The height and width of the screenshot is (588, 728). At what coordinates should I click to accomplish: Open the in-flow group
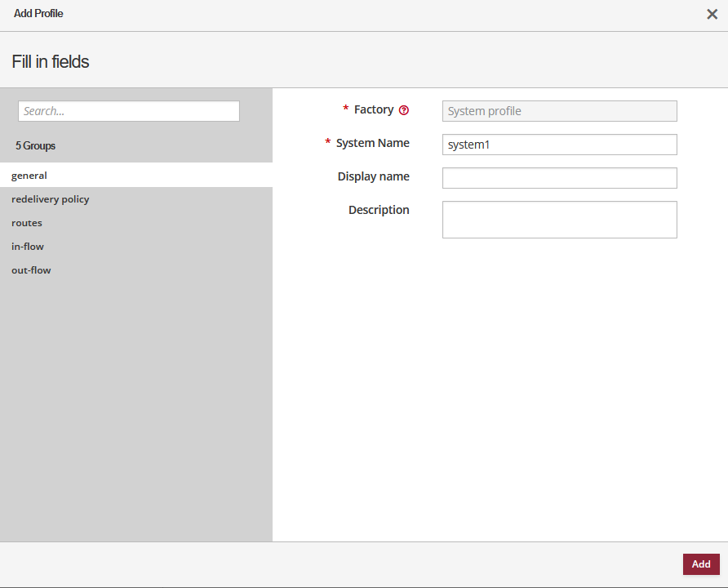(28, 246)
